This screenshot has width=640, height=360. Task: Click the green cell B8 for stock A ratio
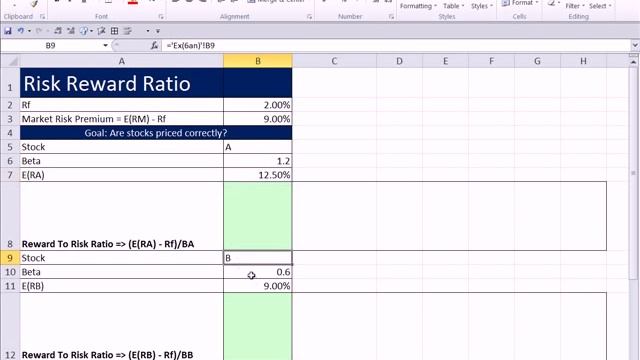(258, 216)
